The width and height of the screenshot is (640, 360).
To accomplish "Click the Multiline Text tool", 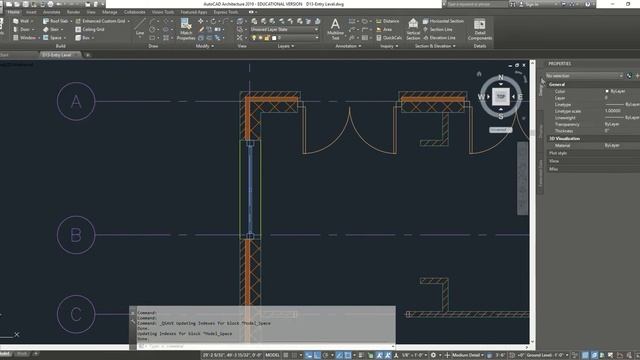I will click(335, 29).
